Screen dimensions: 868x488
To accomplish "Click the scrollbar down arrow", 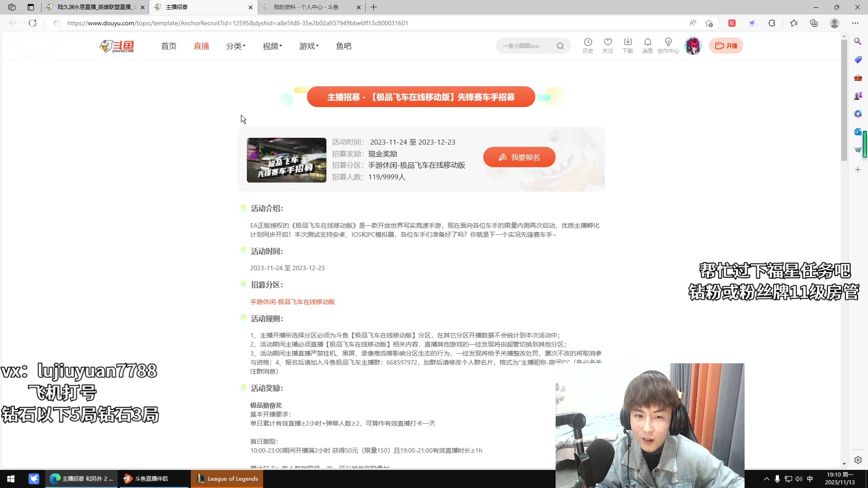I will (x=844, y=464).
